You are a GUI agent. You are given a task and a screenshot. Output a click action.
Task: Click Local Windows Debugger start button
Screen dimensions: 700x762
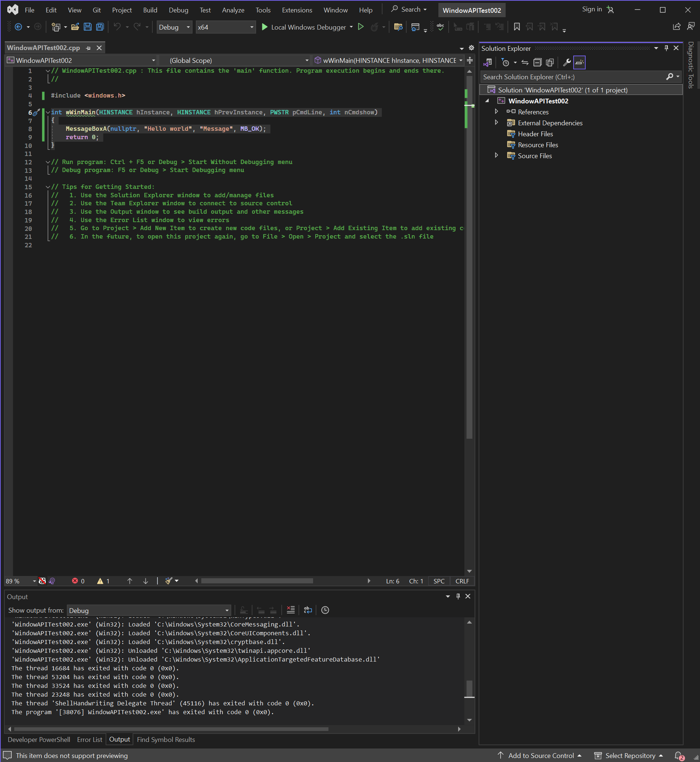pyautogui.click(x=304, y=27)
